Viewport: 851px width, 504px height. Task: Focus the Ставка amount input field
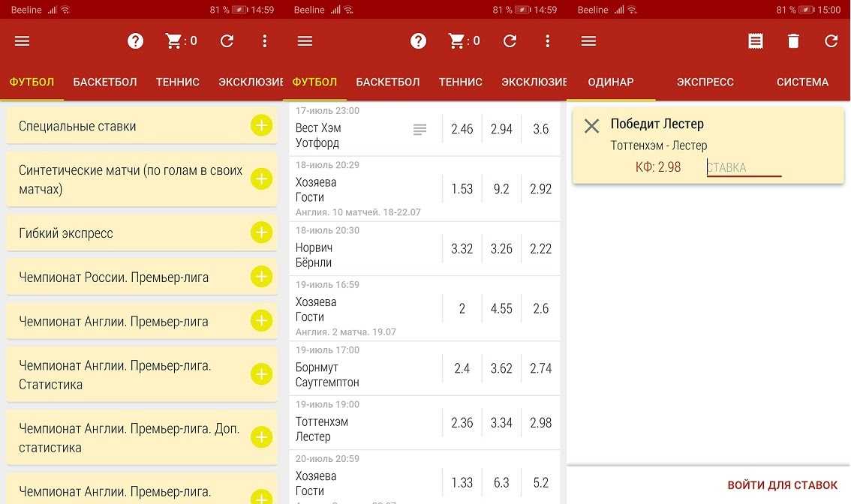click(744, 167)
